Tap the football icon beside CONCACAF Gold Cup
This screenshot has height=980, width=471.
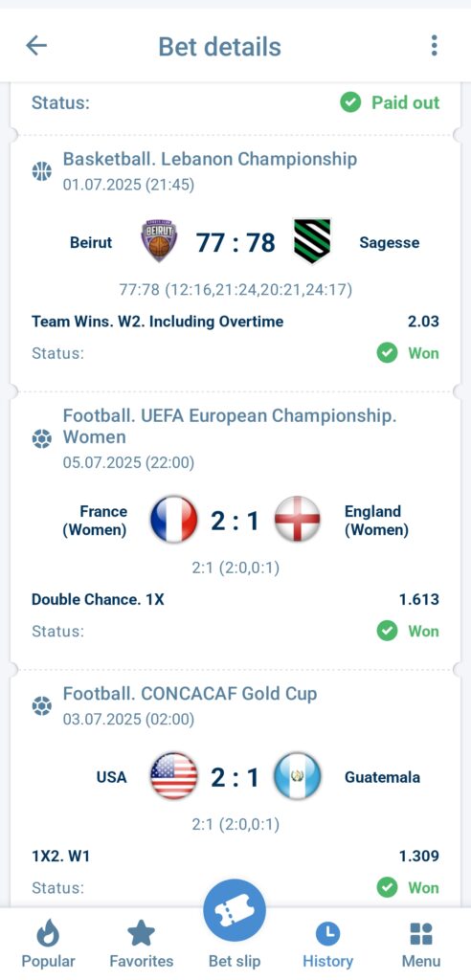click(x=42, y=707)
